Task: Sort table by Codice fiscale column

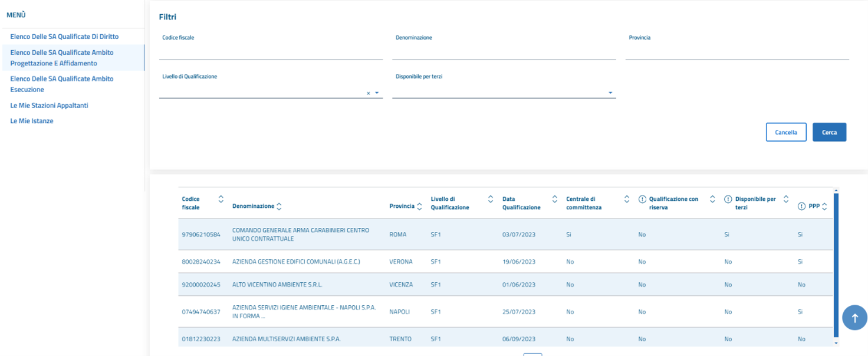Action: 221,200
